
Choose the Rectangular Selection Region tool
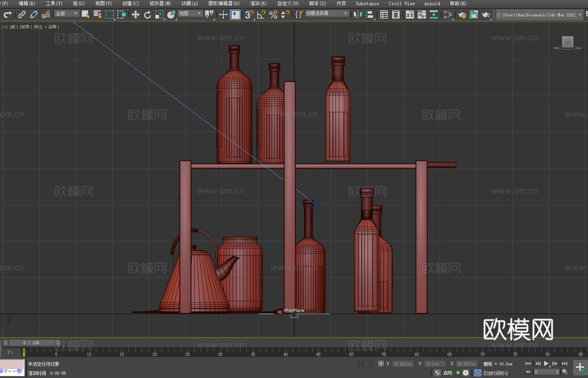[x=110, y=14]
